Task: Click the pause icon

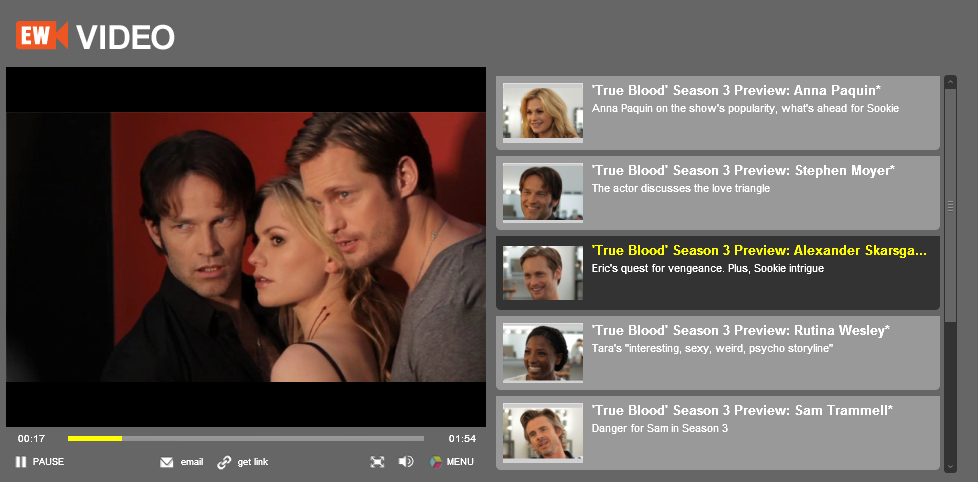Action: click(21, 462)
